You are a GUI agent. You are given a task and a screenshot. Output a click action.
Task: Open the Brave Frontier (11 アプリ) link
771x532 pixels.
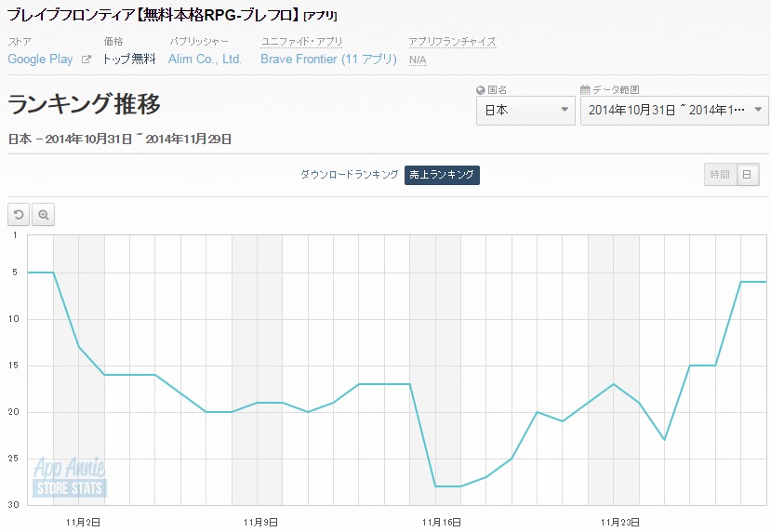coord(328,60)
